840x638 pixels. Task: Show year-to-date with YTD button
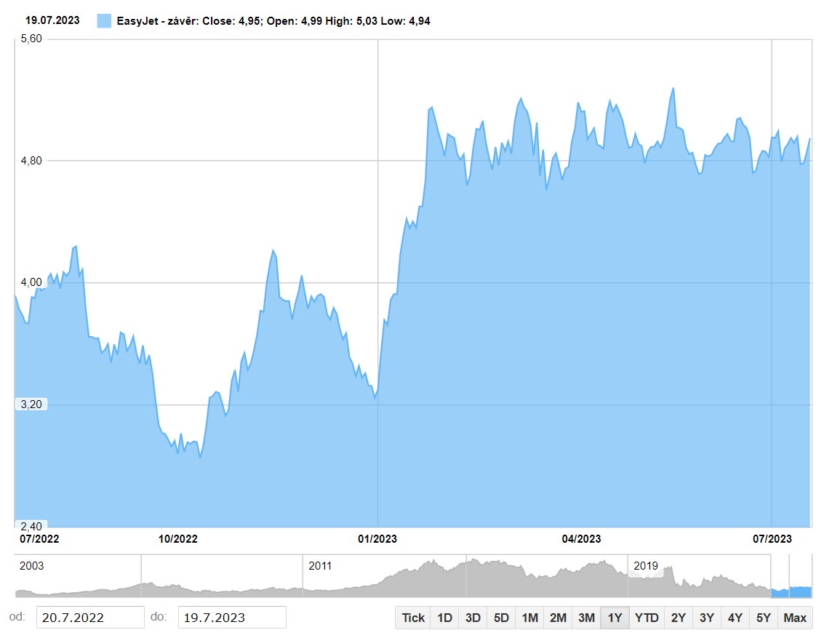coord(646,618)
